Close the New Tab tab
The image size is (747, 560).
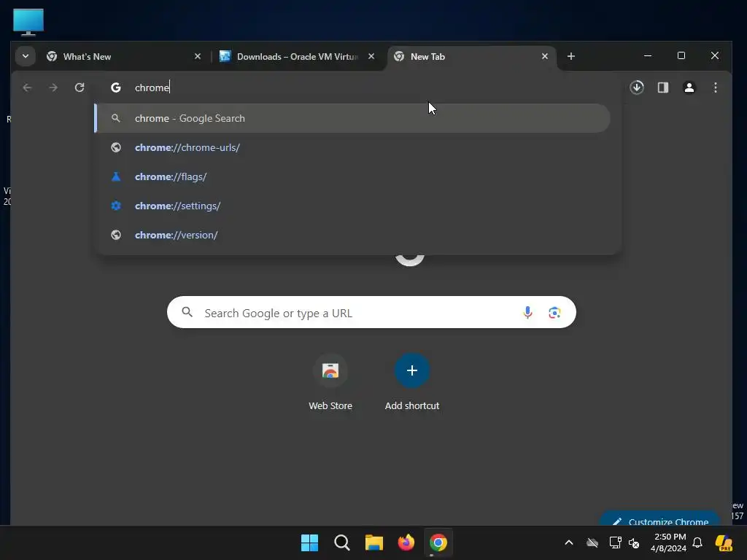tap(545, 56)
